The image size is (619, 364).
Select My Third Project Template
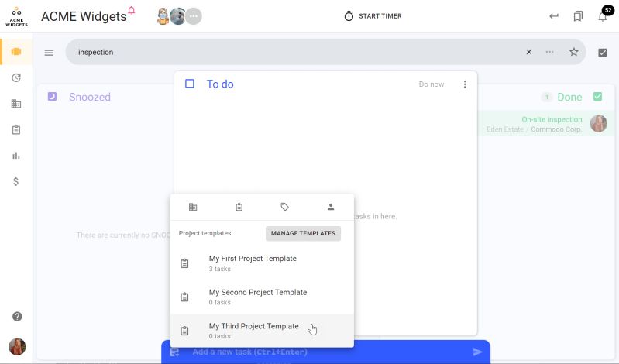[x=262, y=331]
